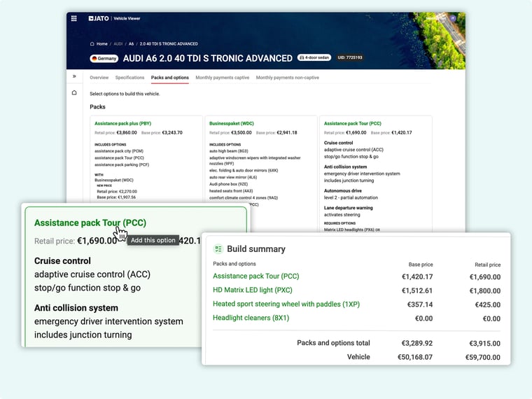Open AUDI breadcrumb link
The image size is (532, 399).
(x=118, y=44)
